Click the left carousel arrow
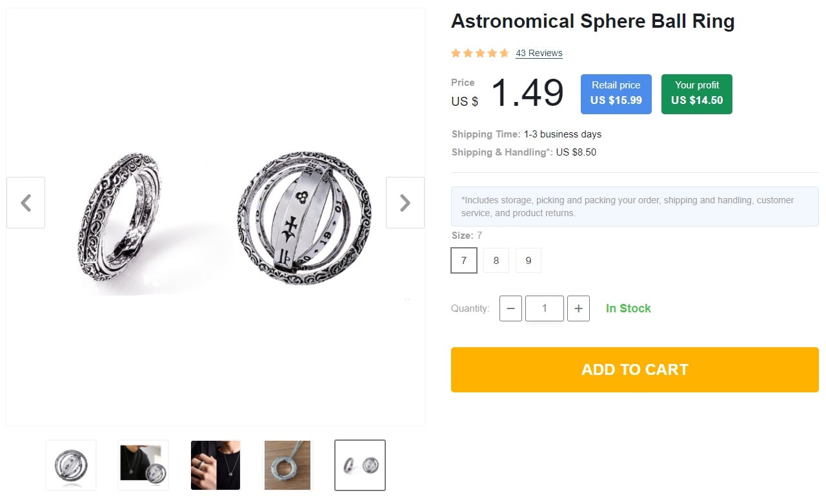 (x=26, y=203)
